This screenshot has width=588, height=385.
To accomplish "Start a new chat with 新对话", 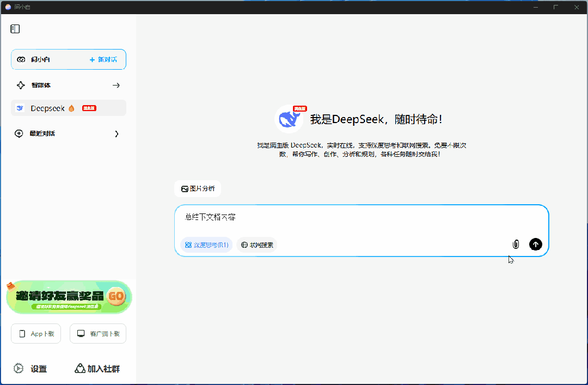I will 103,59.
